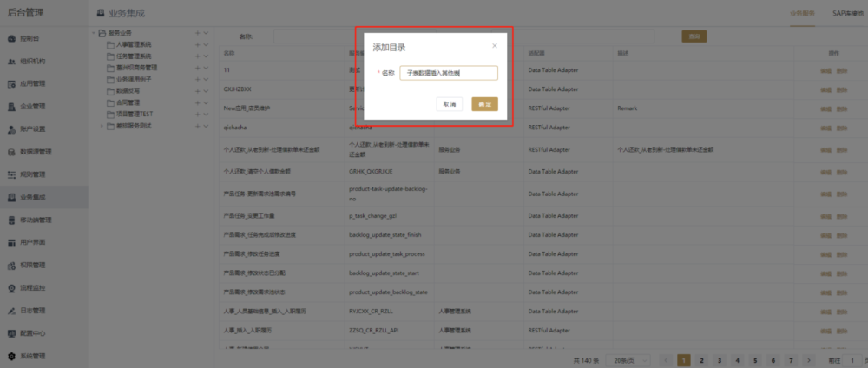Collapse the 服务业务 root tree node
The image size is (868, 368).
(94, 34)
